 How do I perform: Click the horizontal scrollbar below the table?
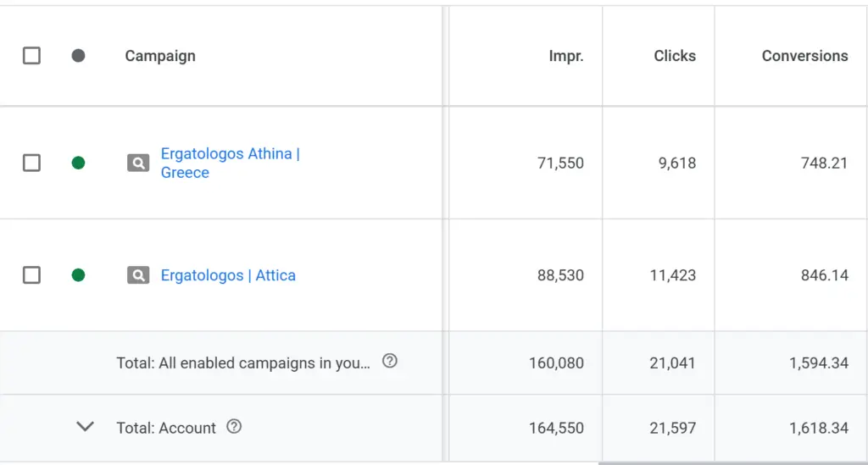733,462
